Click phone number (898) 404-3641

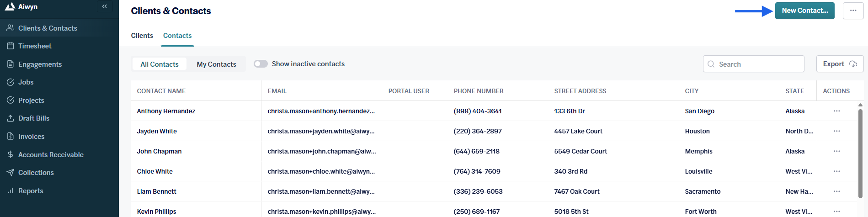(x=478, y=111)
